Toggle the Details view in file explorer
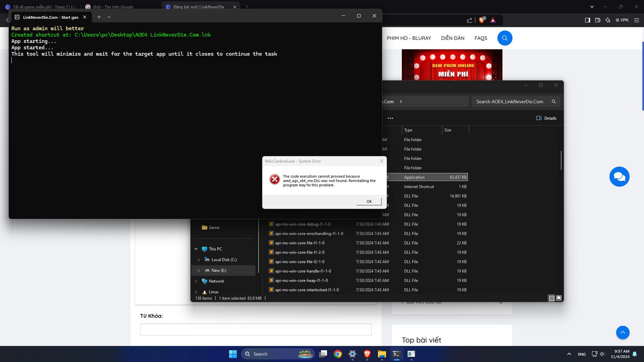The width and height of the screenshot is (644, 362). pos(551,298)
